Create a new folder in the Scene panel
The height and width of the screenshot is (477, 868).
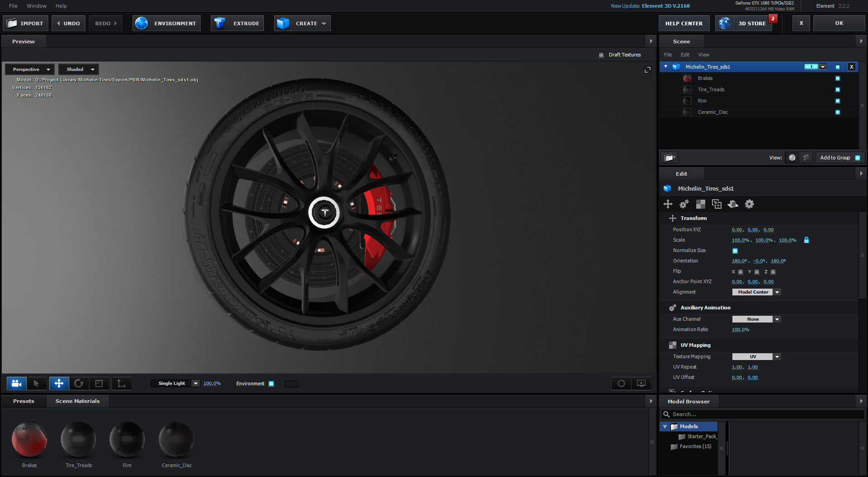coord(669,158)
